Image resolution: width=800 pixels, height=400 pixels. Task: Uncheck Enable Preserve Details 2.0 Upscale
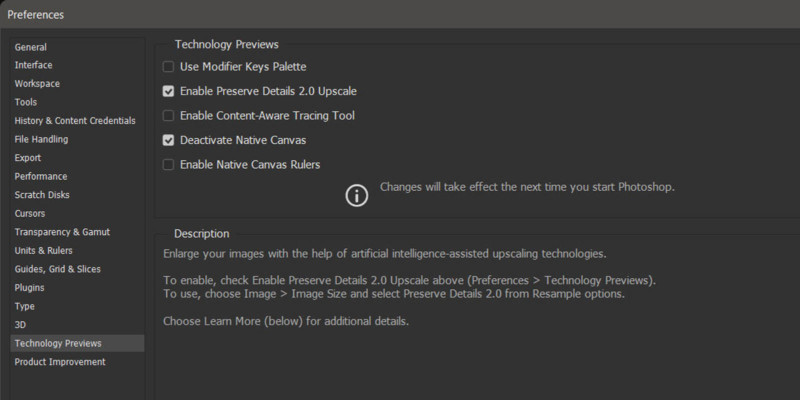tap(168, 91)
